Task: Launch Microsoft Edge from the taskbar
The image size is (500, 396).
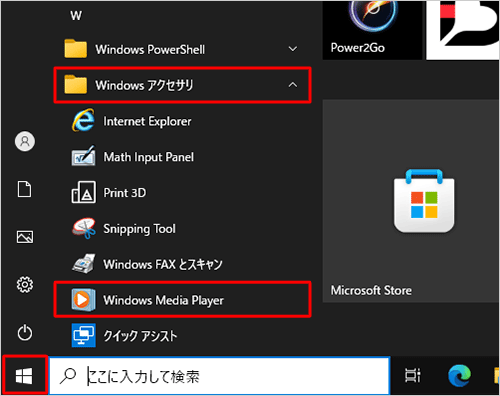Action: point(459,376)
